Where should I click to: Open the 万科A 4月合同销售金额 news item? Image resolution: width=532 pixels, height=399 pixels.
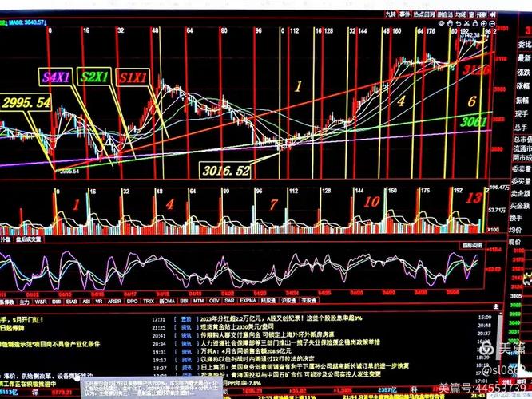point(246,351)
